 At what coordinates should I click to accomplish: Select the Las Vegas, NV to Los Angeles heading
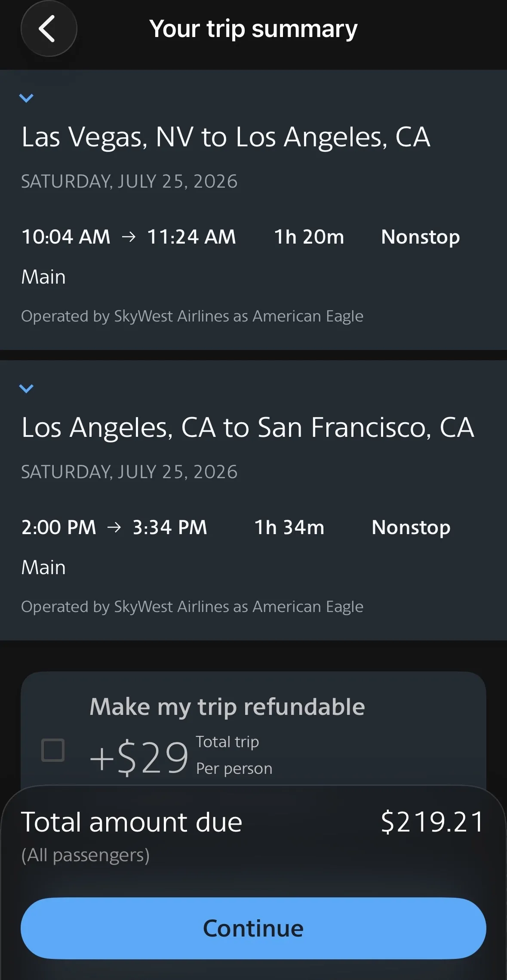coord(226,137)
